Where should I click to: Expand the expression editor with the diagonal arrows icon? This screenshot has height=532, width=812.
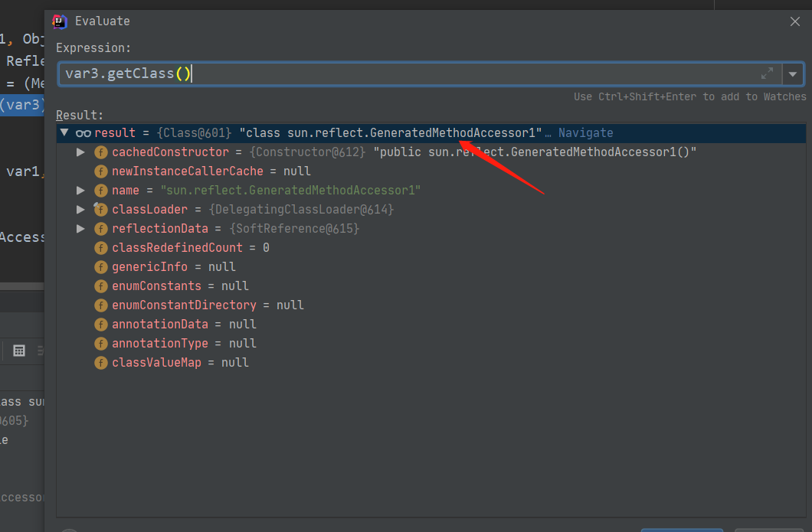(768, 73)
